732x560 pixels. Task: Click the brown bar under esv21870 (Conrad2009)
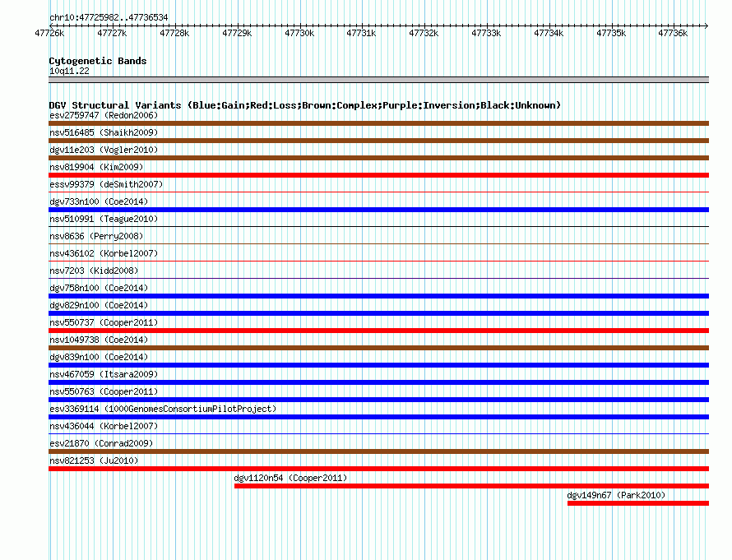tap(378, 451)
